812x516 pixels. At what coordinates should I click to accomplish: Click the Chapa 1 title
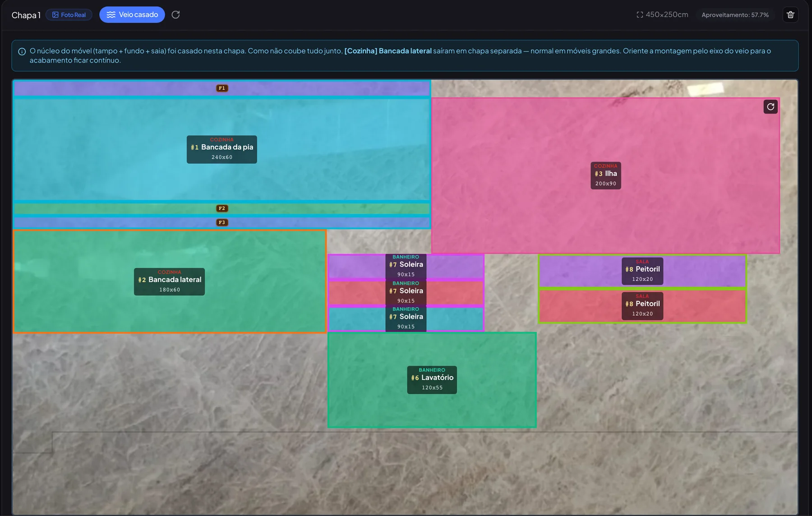point(26,15)
